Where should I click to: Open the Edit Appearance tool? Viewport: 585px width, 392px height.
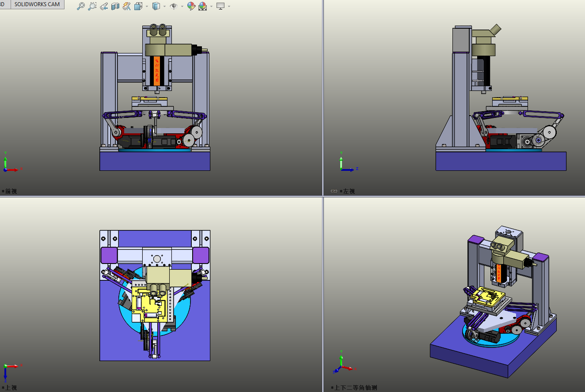point(191,6)
